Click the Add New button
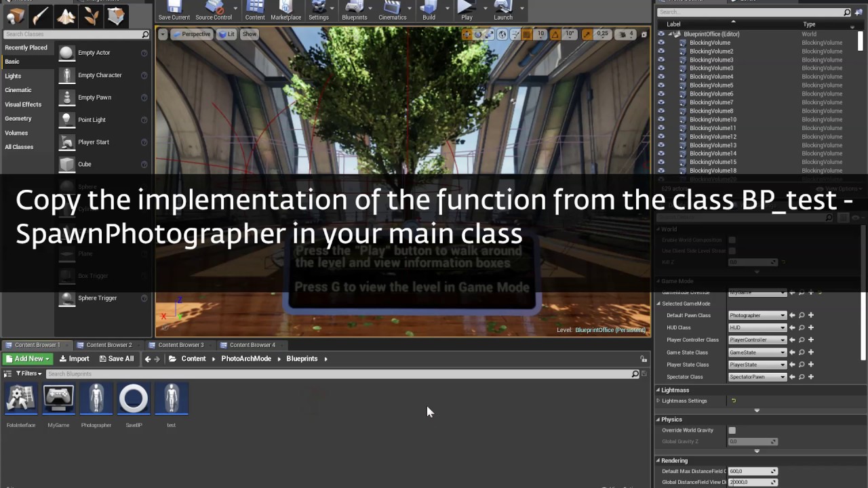 click(28, 359)
